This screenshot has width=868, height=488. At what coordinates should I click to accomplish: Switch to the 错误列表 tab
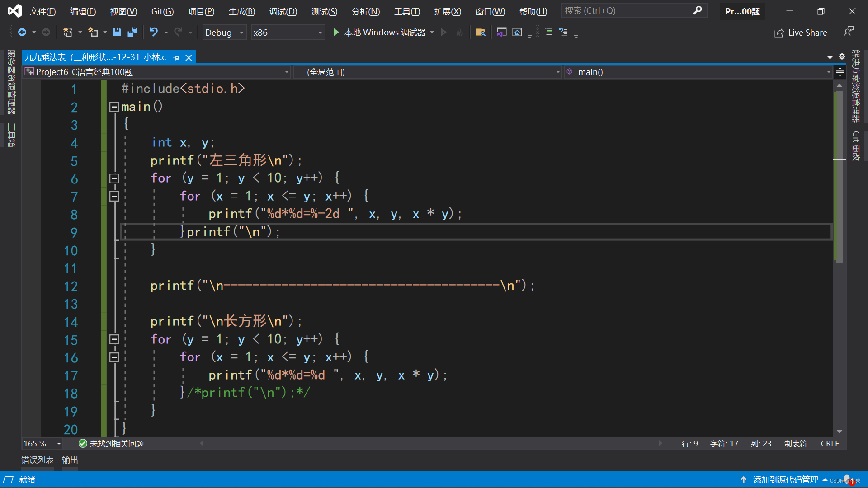pos(38,460)
